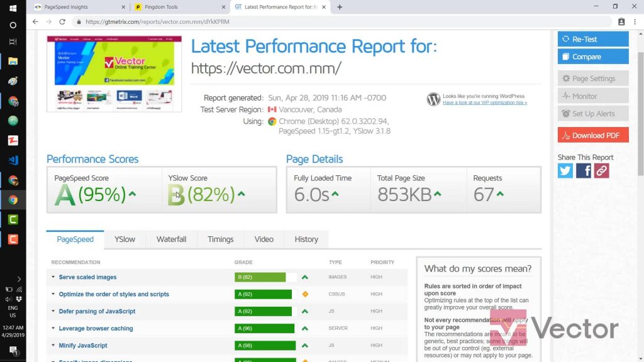Refresh the page with the reload icon

(62, 21)
